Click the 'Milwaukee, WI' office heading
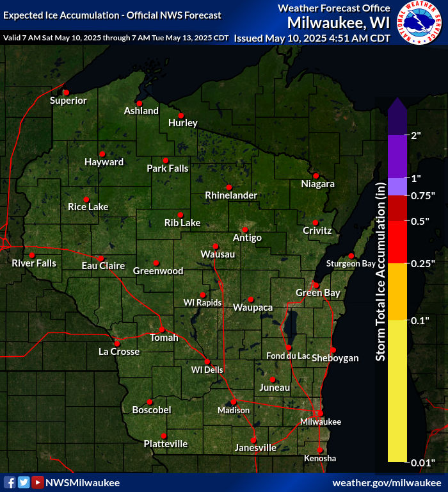448x492 pixels. [x=339, y=23]
